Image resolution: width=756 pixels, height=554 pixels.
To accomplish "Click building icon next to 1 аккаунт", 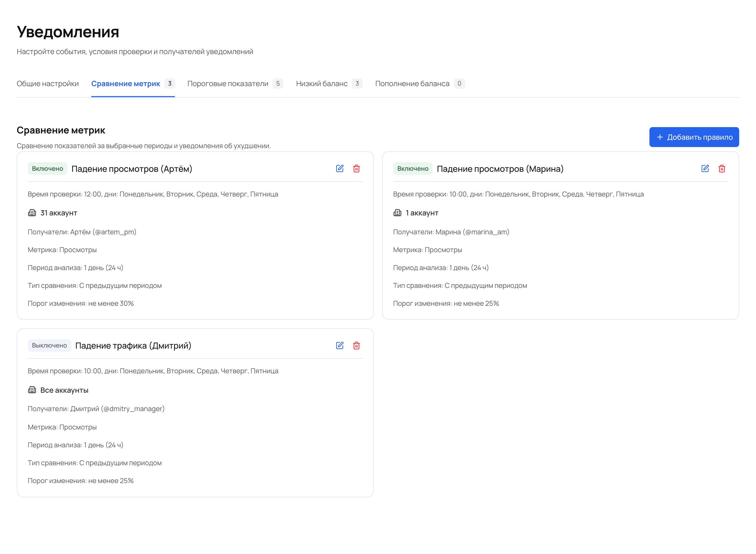I will [397, 213].
